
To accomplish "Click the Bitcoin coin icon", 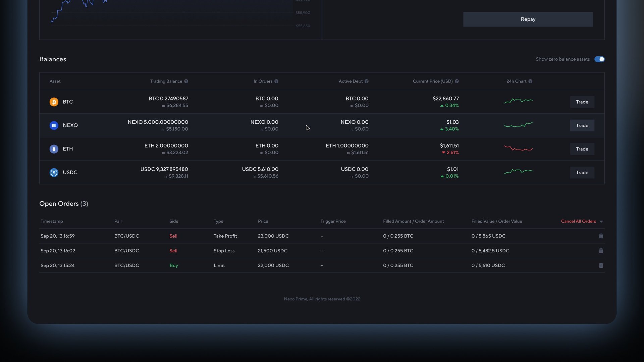I will tap(54, 102).
